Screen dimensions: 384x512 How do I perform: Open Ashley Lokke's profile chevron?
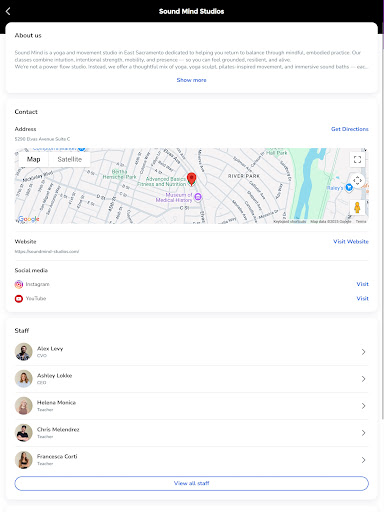pyautogui.click(x=363, y=379)
